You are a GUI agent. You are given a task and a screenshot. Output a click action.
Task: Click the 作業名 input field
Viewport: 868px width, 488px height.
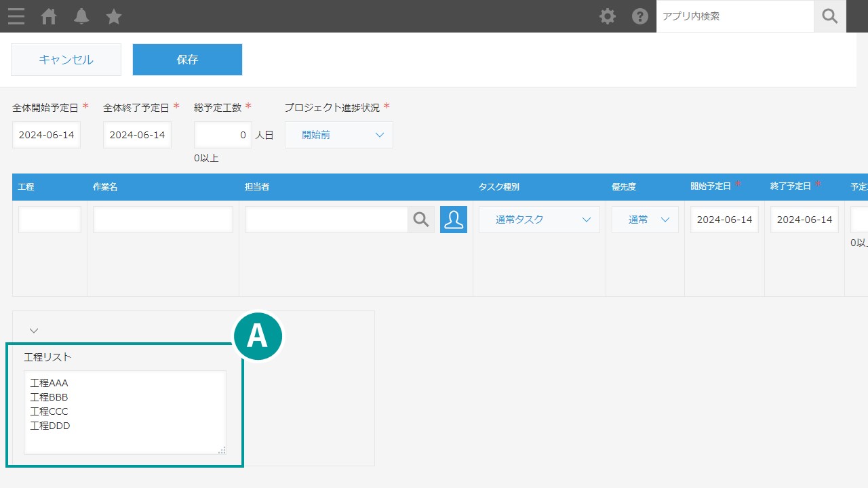click(x=163, y=220)
